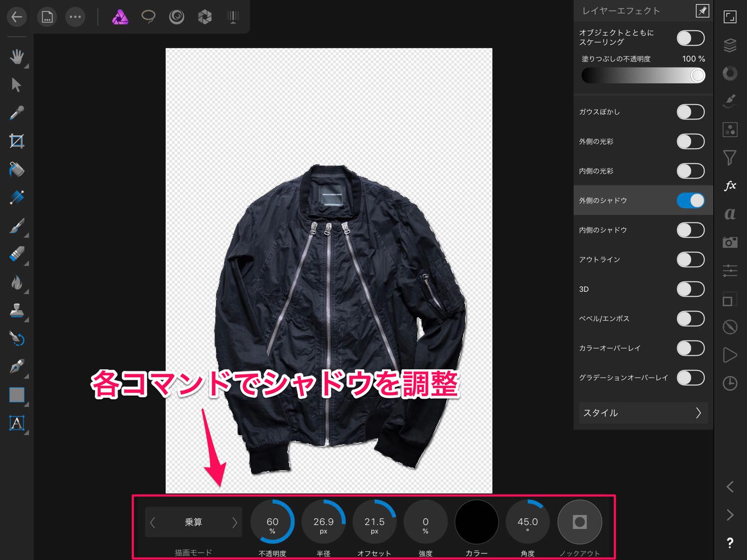
Task: Switch to the Liquify persona
Action: [x=176, y=17]
